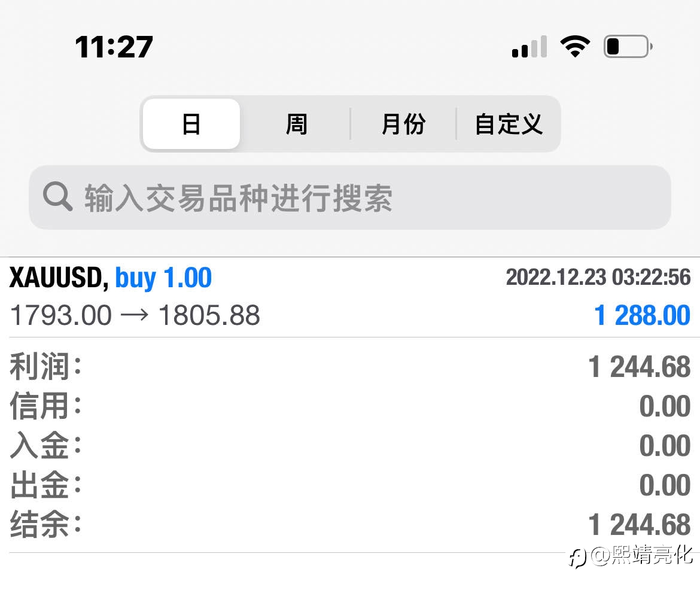700x590 pixels.
Task: Tap the 出金 value 0.00
Action: (665, 485)
